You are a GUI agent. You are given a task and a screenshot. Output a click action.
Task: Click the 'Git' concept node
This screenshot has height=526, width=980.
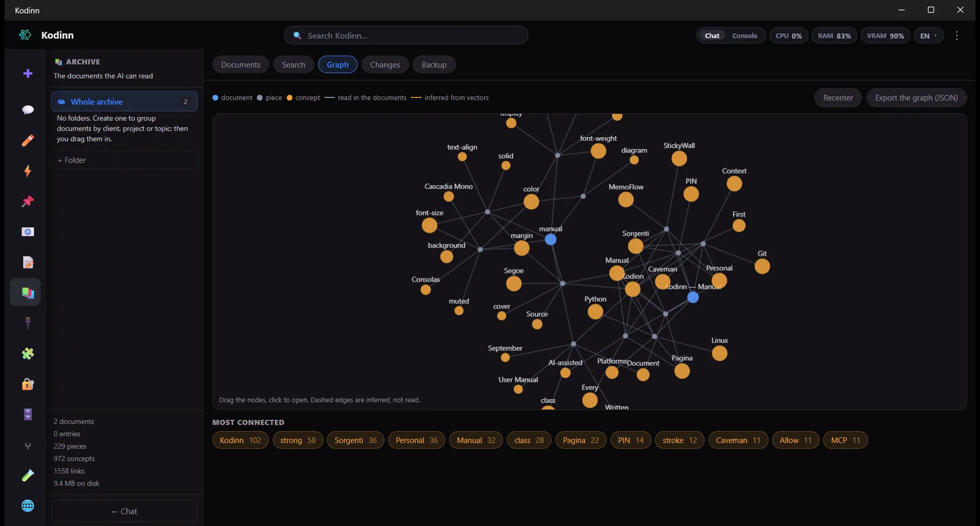(x=762, y=266)
